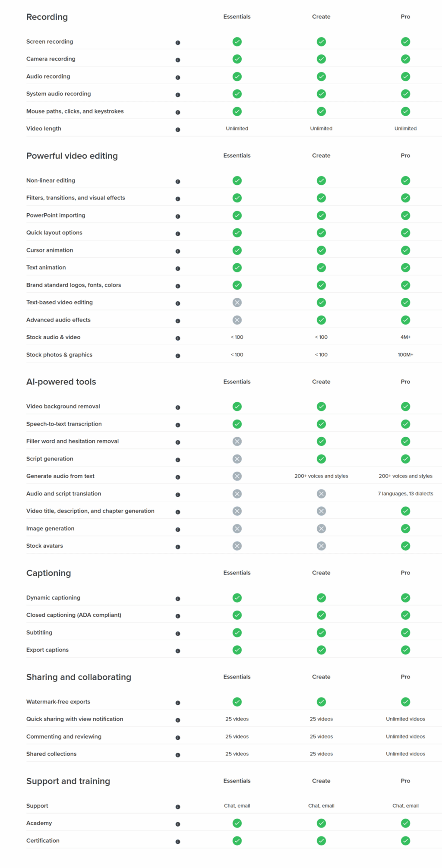Click Essentials header in Captioning section

(x=237, y=573)
